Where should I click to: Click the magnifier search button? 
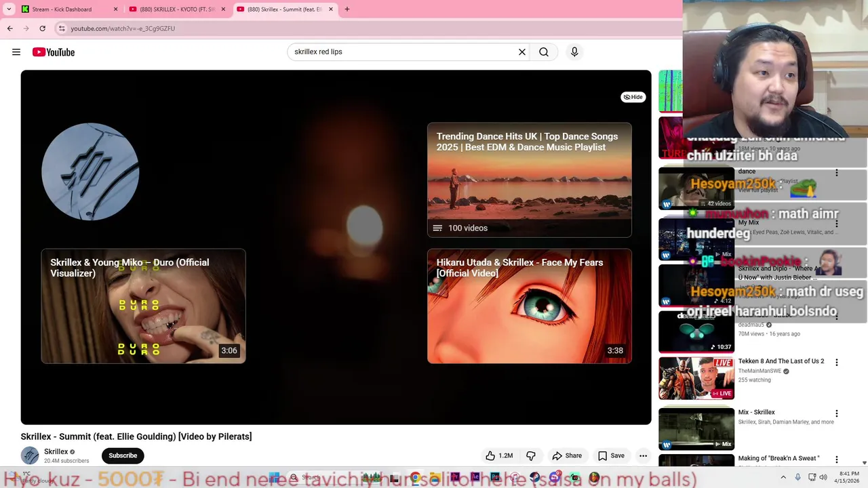[x=544, y=52]
